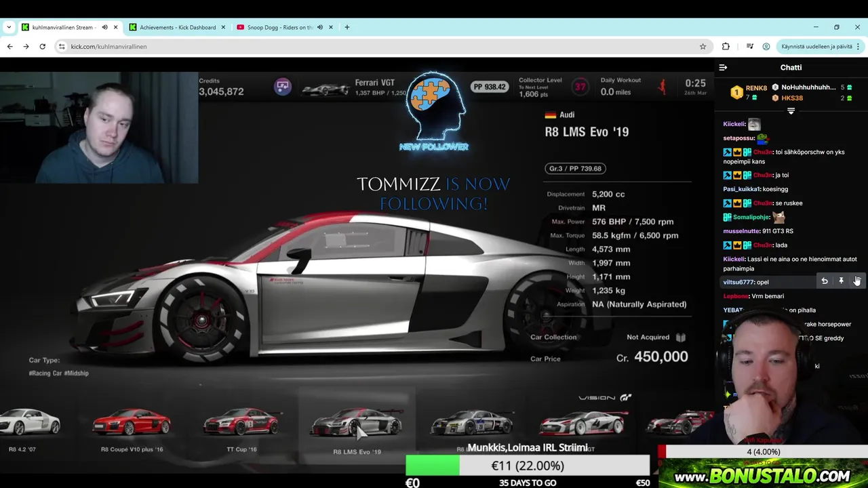Close the Snoop Dogg YouTube tab

(x=331, y=27)
